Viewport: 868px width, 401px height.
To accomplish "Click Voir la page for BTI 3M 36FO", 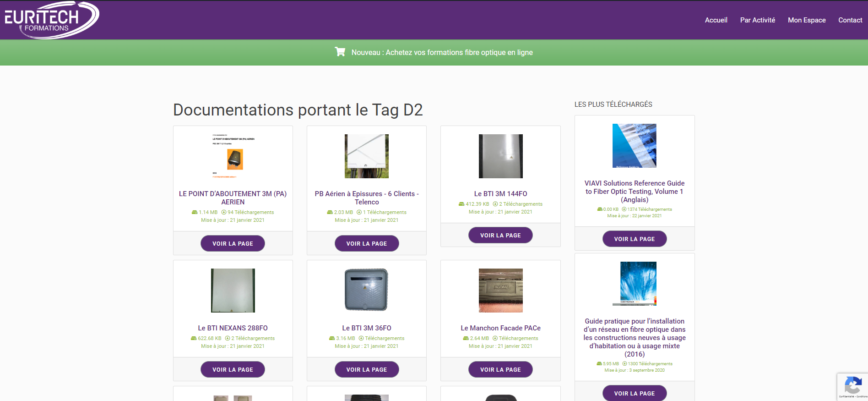I will [367, 369].
